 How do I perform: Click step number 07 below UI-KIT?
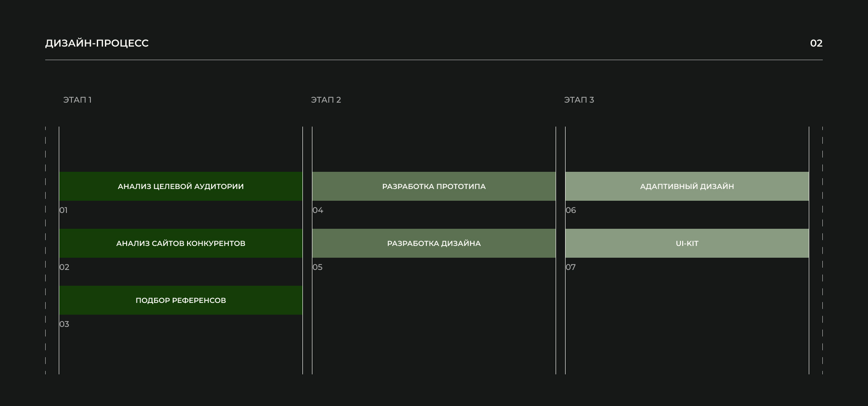(571, 267)
